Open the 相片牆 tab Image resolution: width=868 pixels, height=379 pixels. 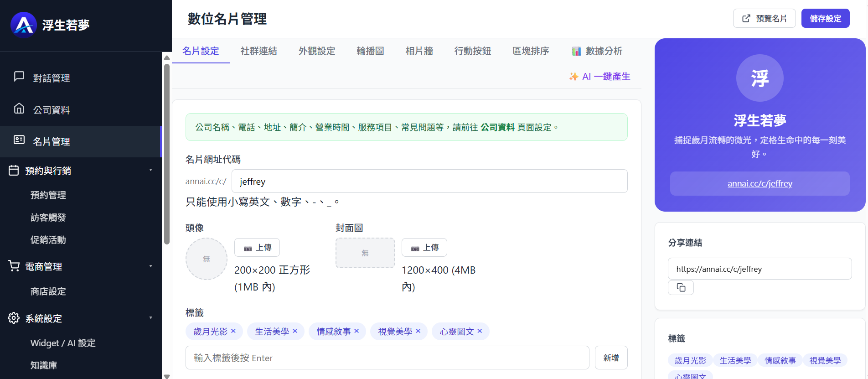pos(419,51)
